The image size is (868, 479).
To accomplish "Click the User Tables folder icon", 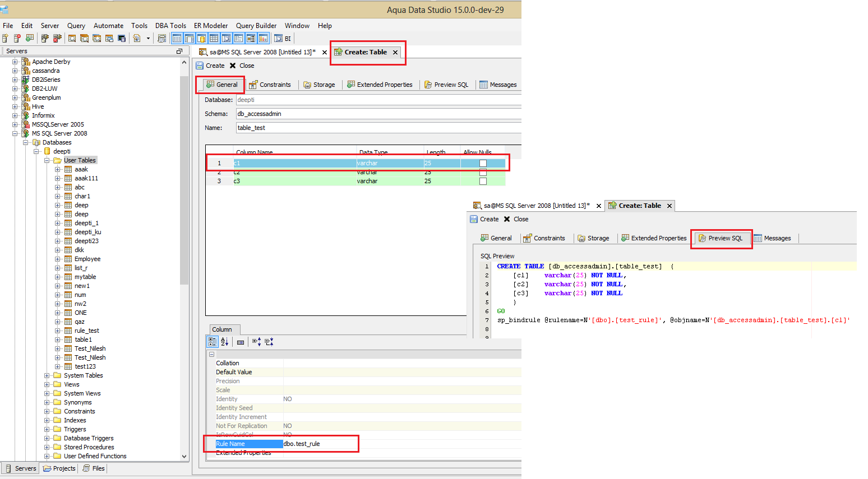I will pyautogui.click(x=57, y=160).
